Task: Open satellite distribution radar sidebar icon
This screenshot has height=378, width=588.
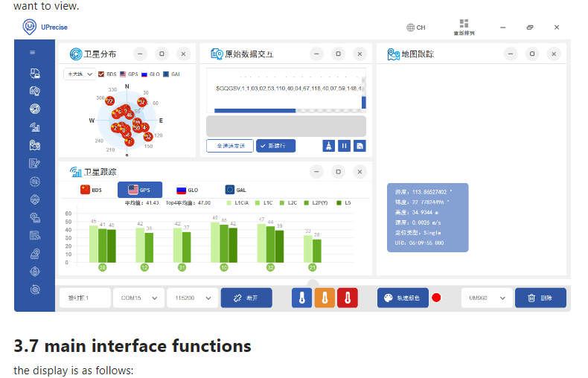Action: coord(35,109)
